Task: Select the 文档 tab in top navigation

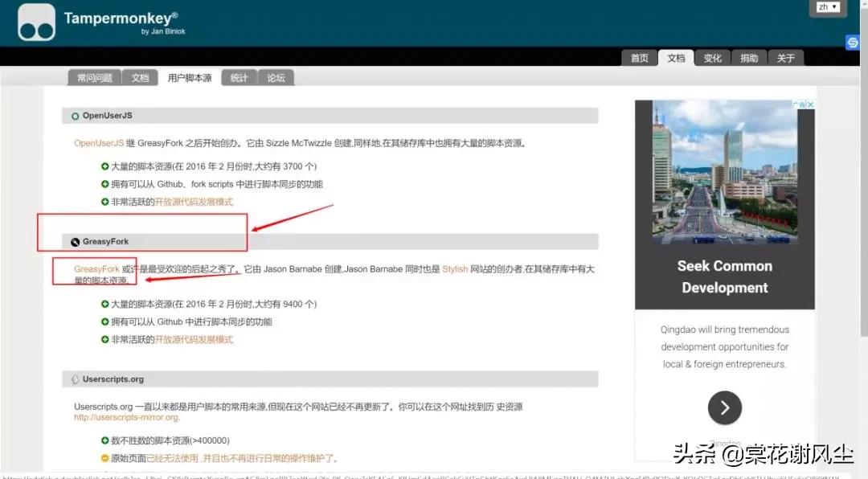Action: (676, 58)
